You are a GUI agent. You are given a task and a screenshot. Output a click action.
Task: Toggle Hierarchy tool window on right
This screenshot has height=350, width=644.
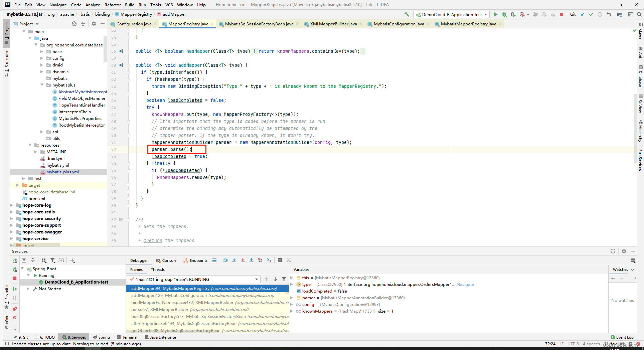(x=640, y=131)
